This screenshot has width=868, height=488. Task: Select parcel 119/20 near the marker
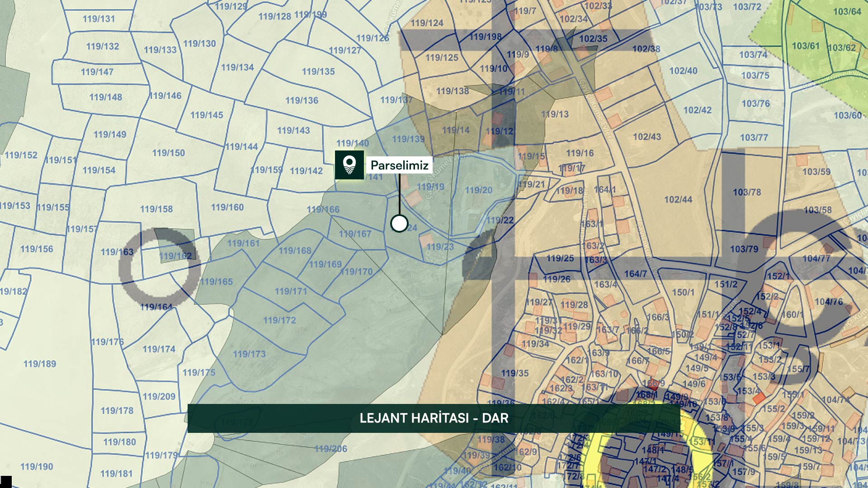pyautogui.click(x=478, y=190)
